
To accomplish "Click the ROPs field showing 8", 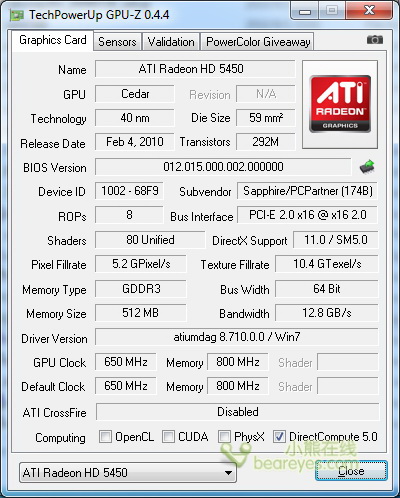I will tap(129, 215).
